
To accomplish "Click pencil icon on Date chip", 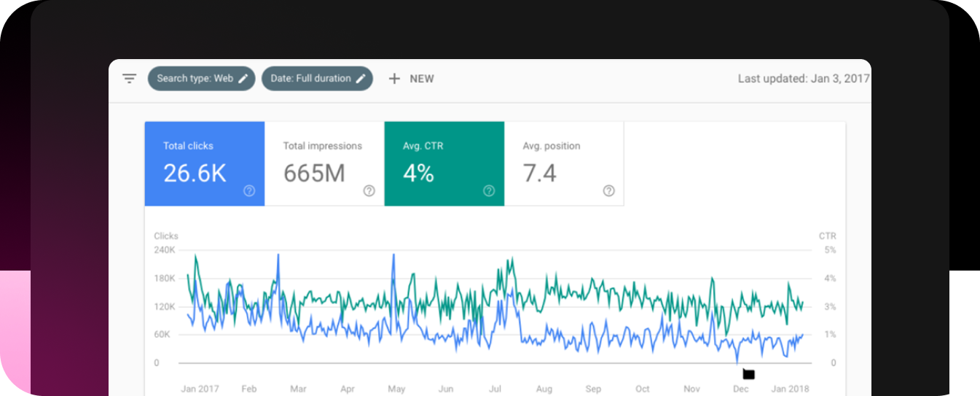I will (360, 79).
